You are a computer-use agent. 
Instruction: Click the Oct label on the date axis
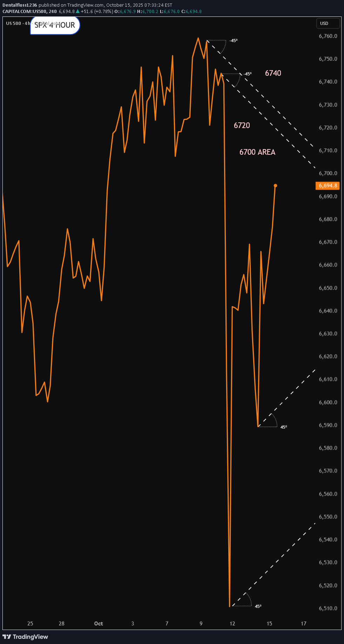click(99, 623)
